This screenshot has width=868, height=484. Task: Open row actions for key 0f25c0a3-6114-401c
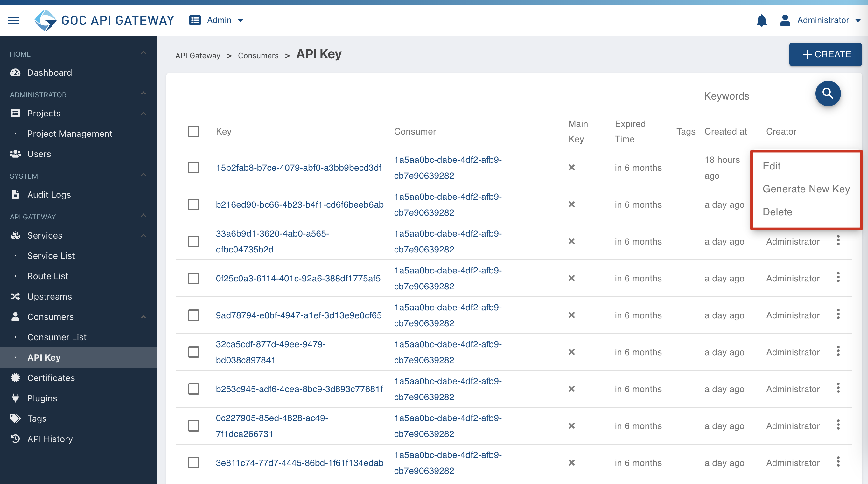pos(838,277)
